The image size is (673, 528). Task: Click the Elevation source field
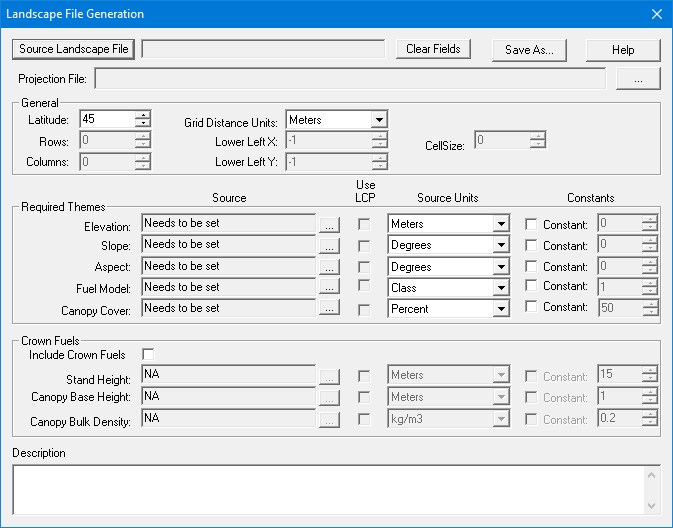pyautogui.click(x=228, y=223)
